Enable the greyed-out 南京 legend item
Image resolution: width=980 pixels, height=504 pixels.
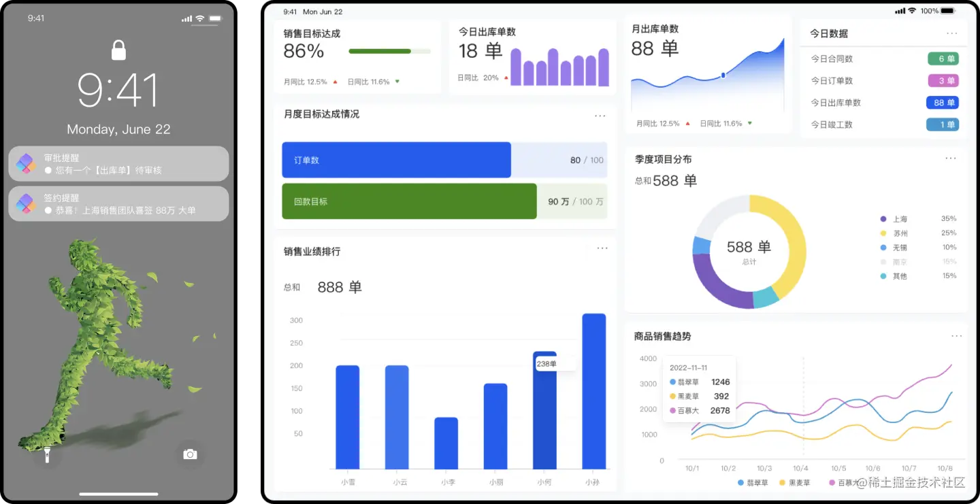click(x=894, y=262)
